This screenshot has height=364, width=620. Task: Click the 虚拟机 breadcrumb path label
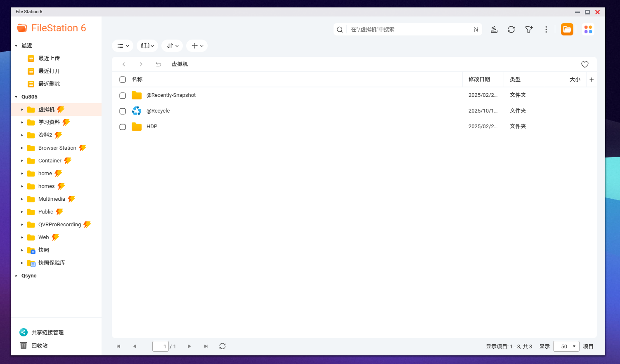pos(180,64)
